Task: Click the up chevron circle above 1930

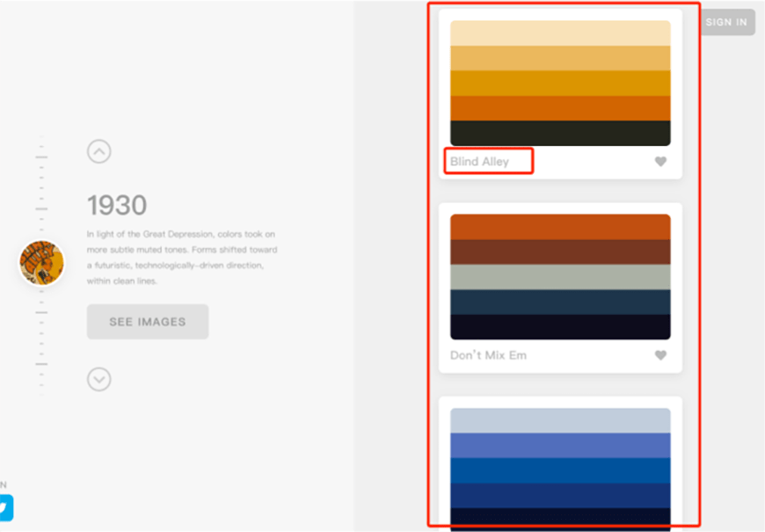Action: (x=98, y=152)
